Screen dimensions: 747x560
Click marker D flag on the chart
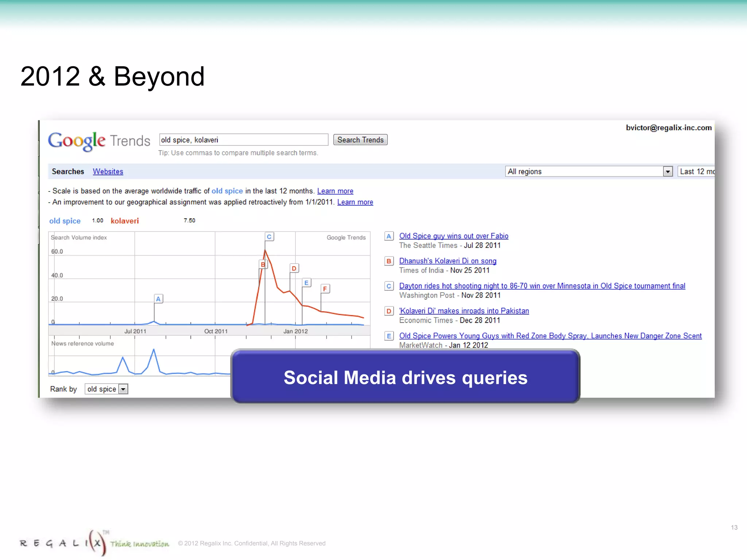(x=294, y=268)
